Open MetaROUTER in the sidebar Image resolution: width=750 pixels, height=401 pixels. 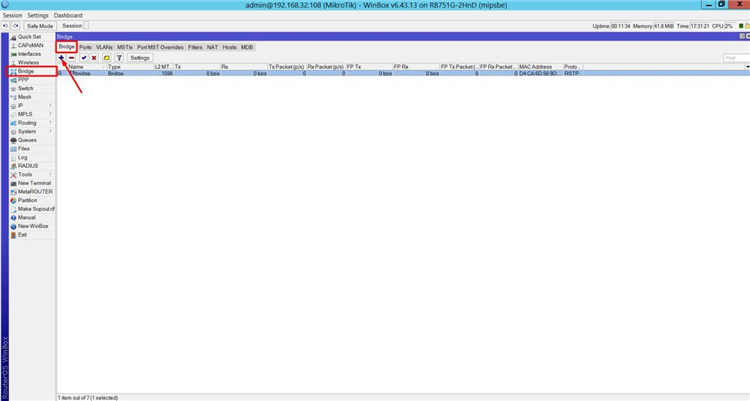(35, 192)
